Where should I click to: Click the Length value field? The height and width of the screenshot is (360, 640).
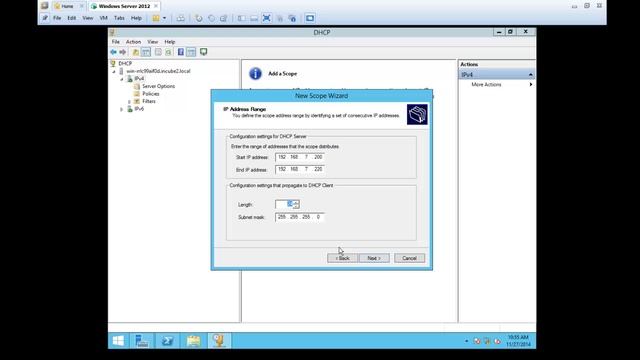pyautogui.click(x=284, y=204)
